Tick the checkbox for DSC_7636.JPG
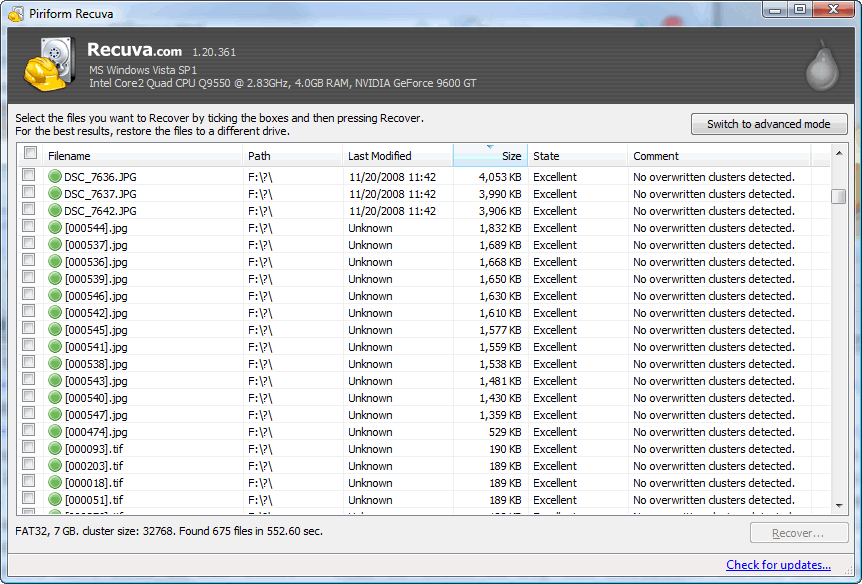The height and width of the screenshot is (584, 862). click(x=29, y=175)
